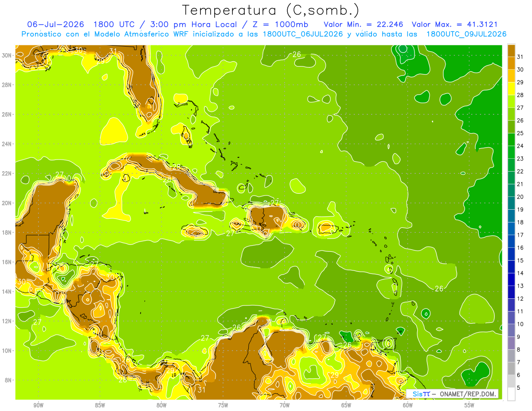Click the "8N" latitude axis label
Image resolution: width=532 pixels, height=411 pixels.
pyautogui.click(x=9, y=380)
